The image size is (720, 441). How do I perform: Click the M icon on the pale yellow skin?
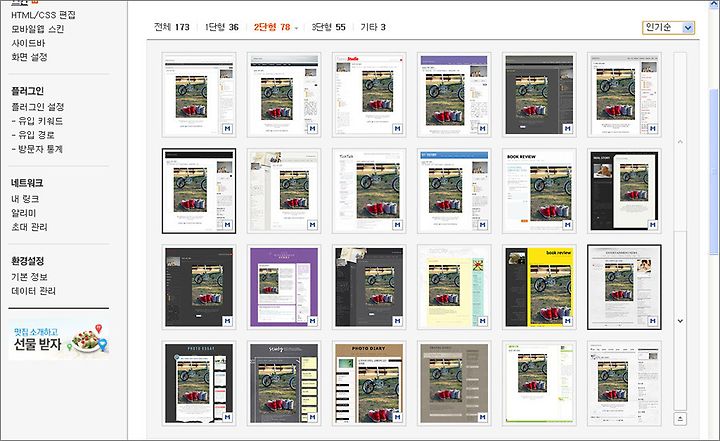(483, 321)
